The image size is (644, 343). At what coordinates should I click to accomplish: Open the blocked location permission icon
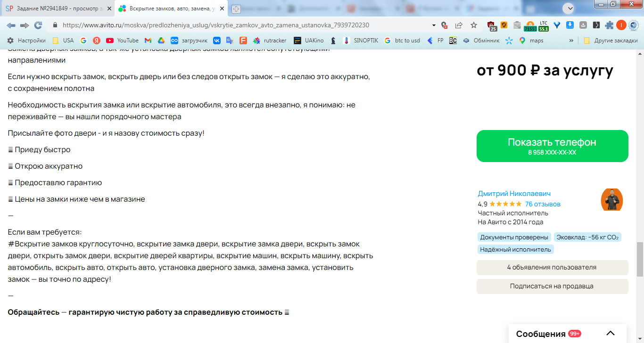[444, 25]
